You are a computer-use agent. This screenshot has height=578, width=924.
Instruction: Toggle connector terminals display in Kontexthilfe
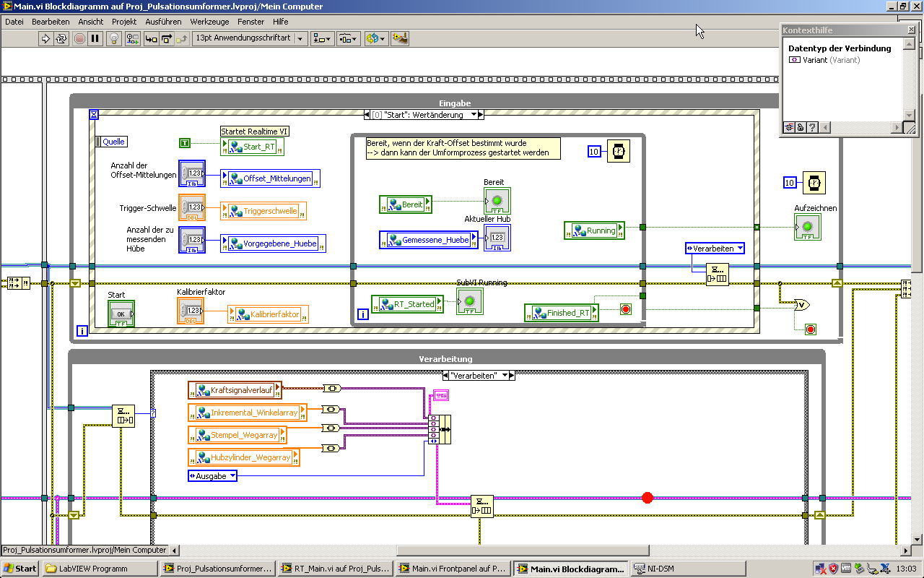coord(789,128)
